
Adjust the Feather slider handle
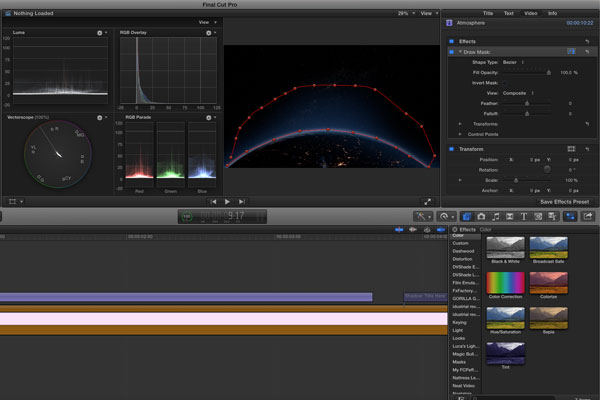coord(528,102)
